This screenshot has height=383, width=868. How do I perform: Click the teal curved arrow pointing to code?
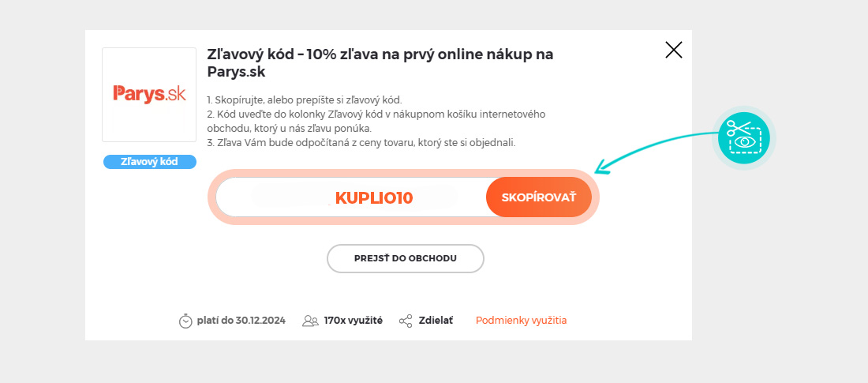pyautogui.click(x=656, y=150)
